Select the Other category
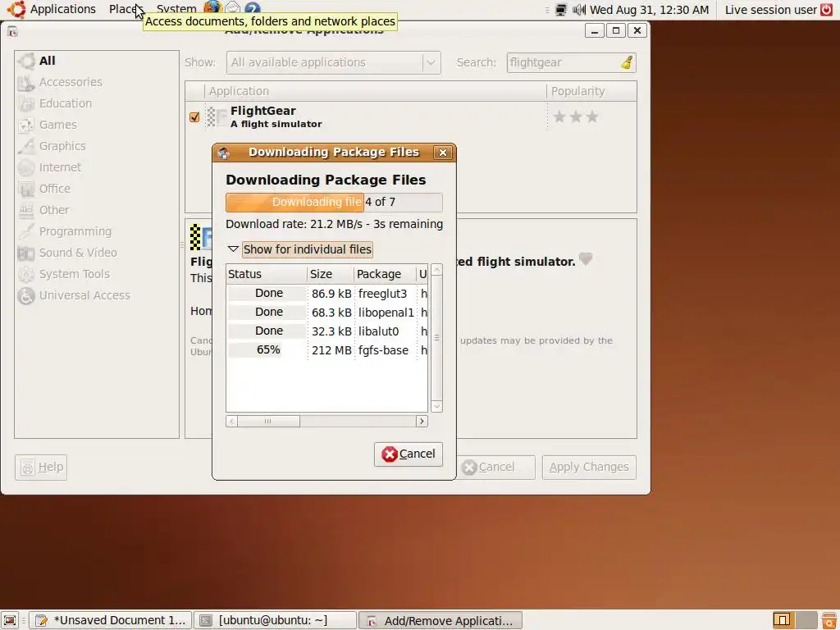This screenshot has width=840, height=630. coord(97,210)
